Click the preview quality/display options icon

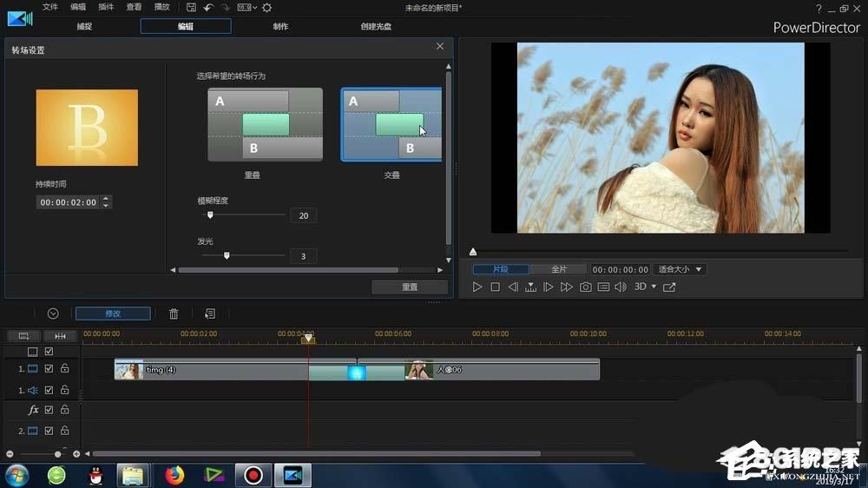click(603, 287)
